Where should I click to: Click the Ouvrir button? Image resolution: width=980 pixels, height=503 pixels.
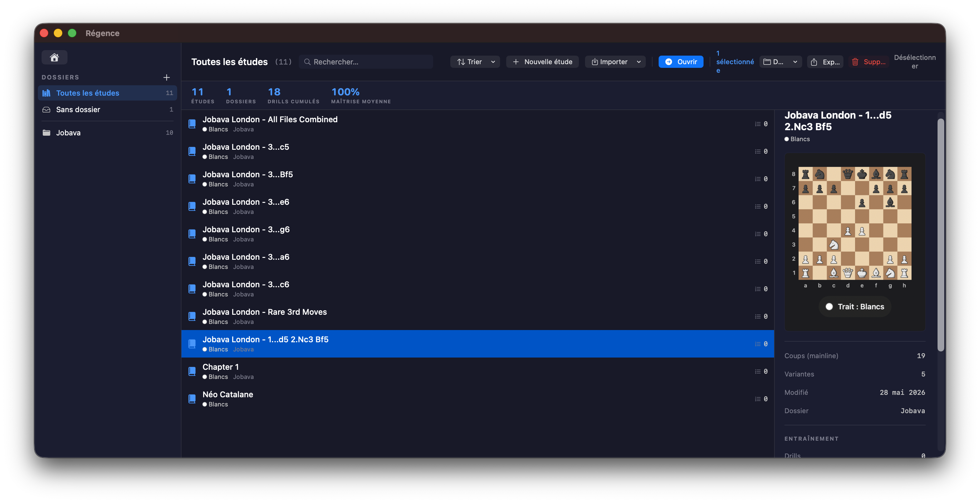(x=681, y=62)
